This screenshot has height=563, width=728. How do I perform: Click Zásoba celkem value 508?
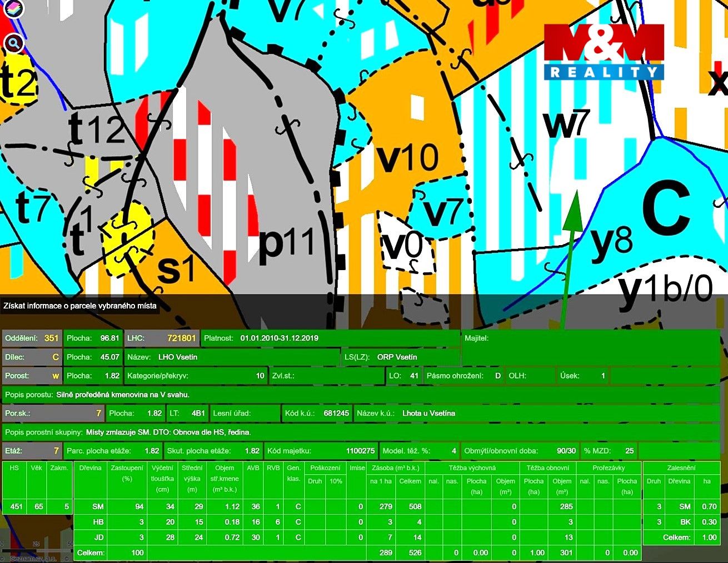pos(415,506)
